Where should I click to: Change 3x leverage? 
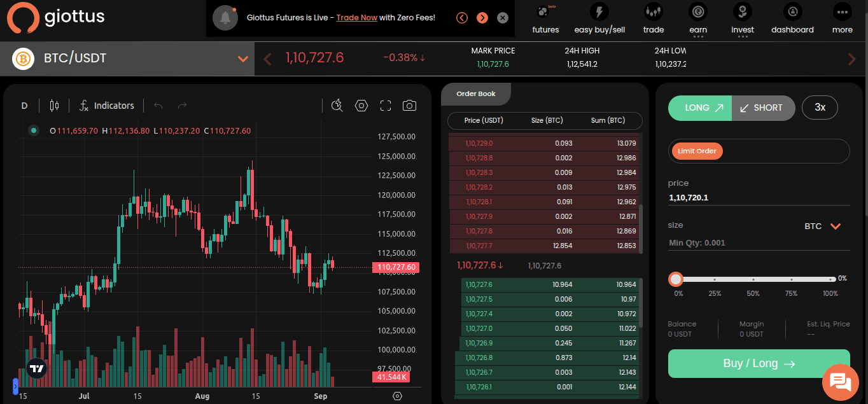click(820, 108)
